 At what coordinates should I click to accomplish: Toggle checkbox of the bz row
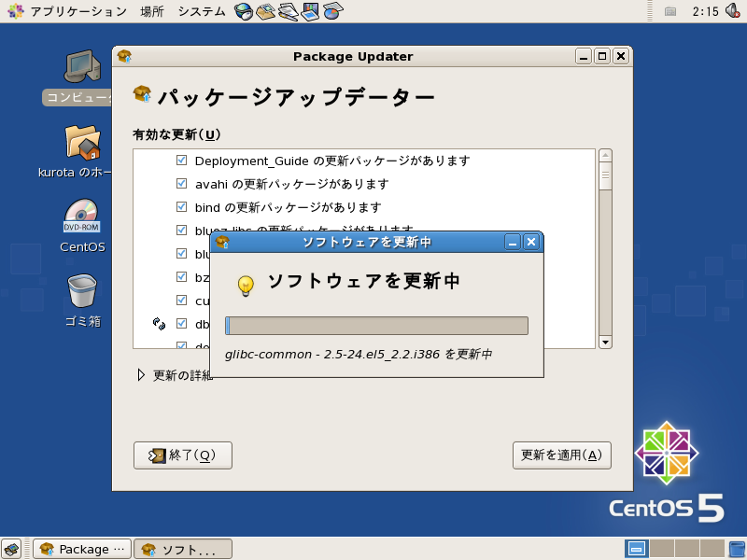[x=181, y=276]
